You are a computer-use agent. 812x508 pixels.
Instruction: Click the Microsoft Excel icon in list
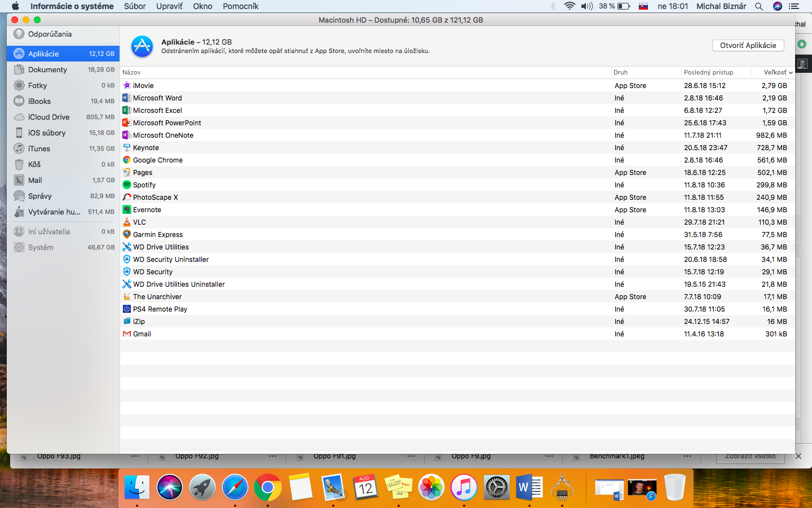coord(127,110)
